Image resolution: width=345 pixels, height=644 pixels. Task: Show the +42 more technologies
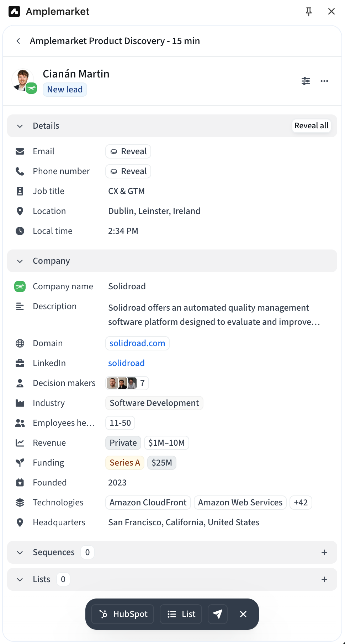pyautogui.click(x=301, y=503)
